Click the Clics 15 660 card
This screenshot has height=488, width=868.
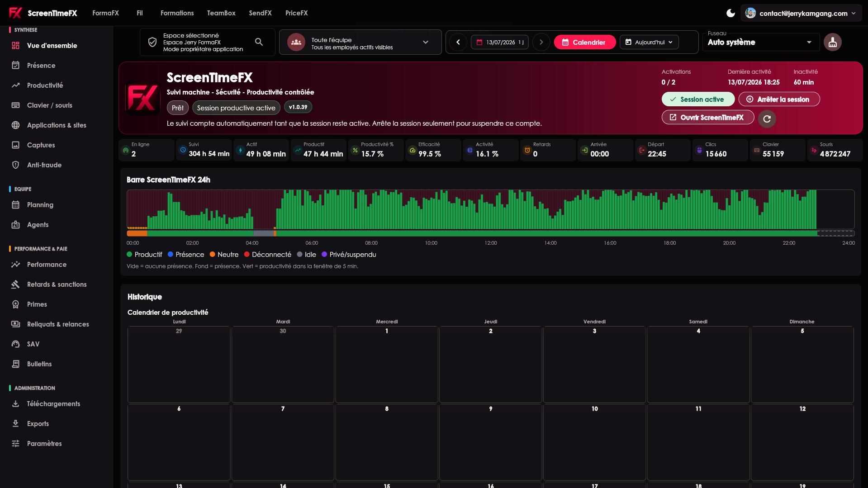[x=720, y=150]
